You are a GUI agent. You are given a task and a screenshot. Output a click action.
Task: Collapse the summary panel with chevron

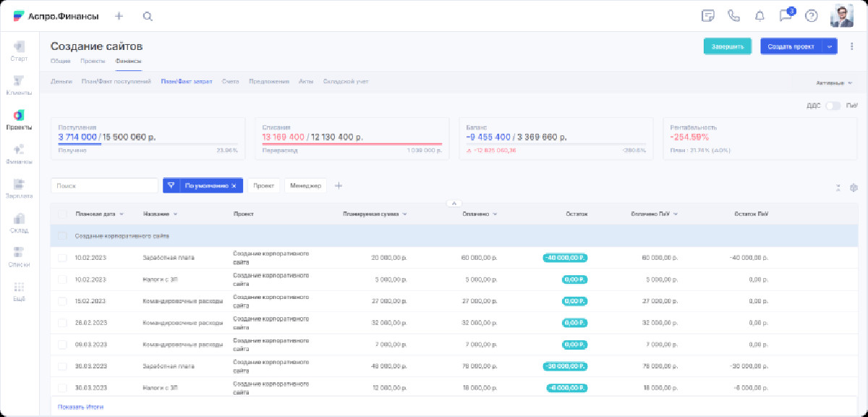pos(455,203)
